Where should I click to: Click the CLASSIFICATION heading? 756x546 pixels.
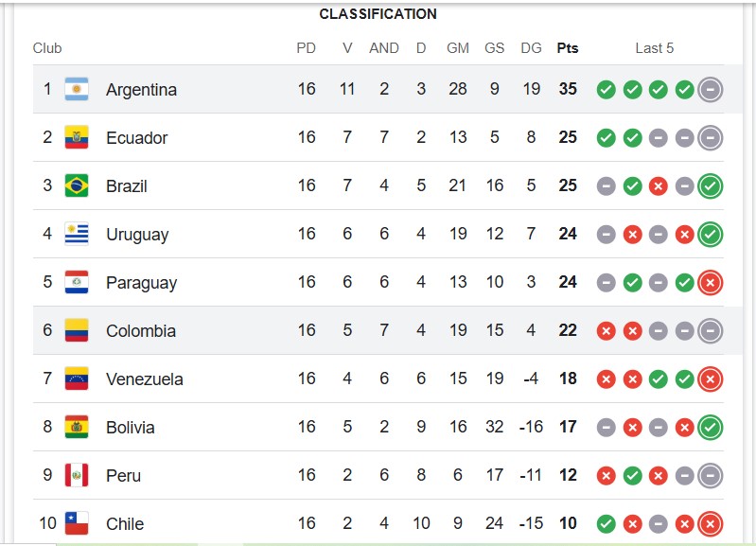[x=378, y=14]
